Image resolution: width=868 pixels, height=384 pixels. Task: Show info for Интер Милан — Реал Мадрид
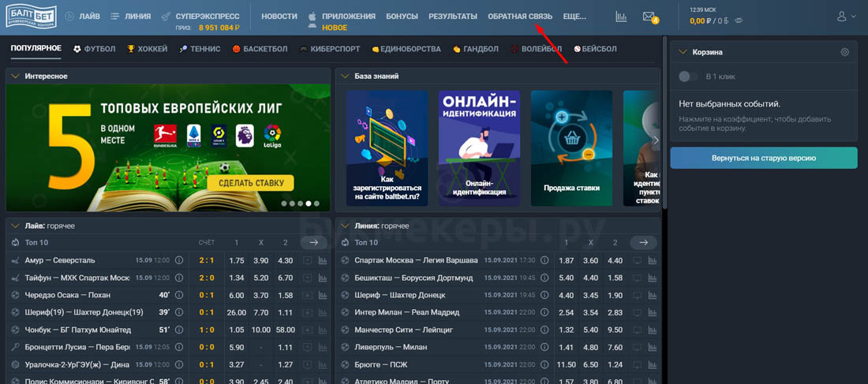(544, 312)
